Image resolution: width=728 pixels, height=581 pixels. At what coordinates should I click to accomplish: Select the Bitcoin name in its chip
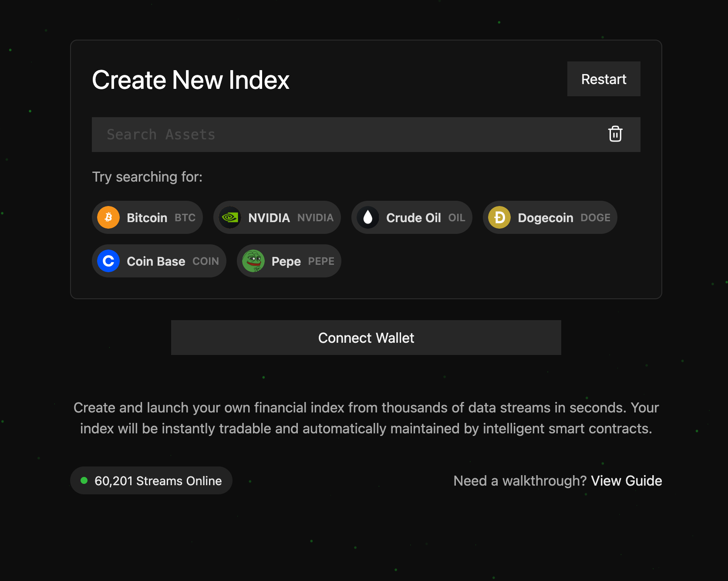click(147, 218)
